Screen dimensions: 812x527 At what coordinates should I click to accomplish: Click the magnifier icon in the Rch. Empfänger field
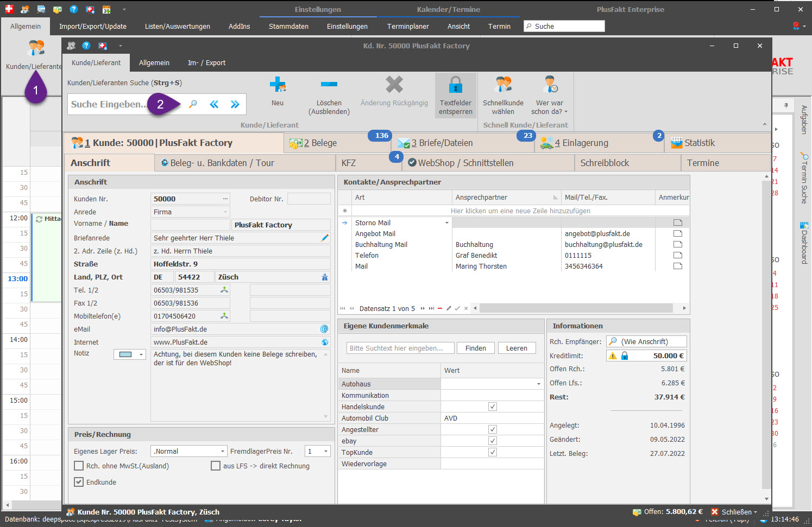click(613, 341)
